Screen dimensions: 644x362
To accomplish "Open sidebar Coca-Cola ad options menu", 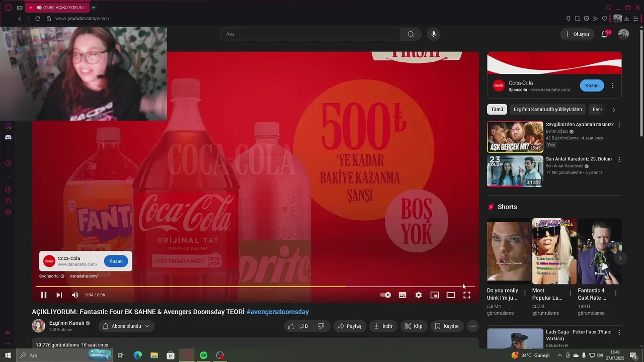I will click(613, 85).
